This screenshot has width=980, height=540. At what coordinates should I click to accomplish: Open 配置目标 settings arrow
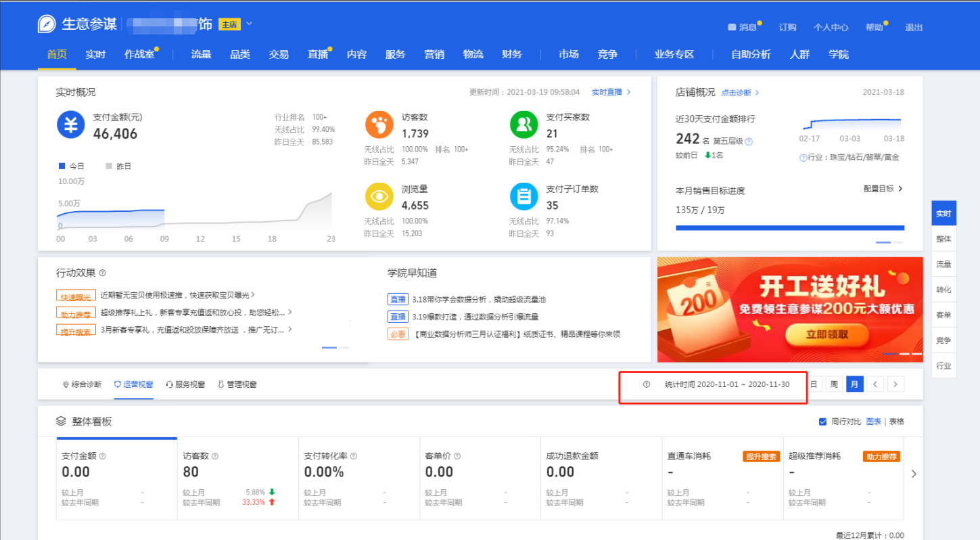(900, 189)
